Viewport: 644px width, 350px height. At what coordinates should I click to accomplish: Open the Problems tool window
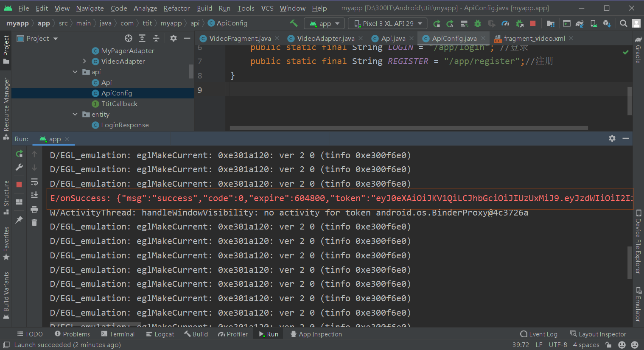72,334
